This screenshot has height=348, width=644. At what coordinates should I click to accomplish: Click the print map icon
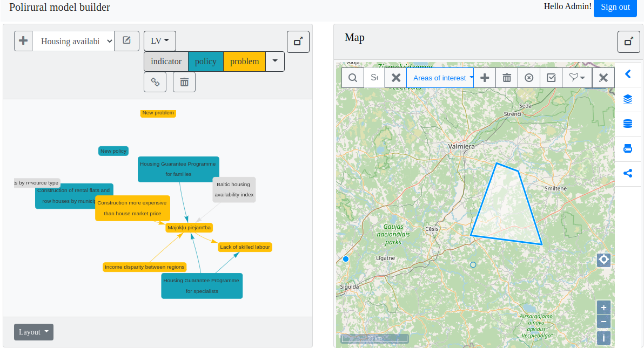click(x=628, y=148)
